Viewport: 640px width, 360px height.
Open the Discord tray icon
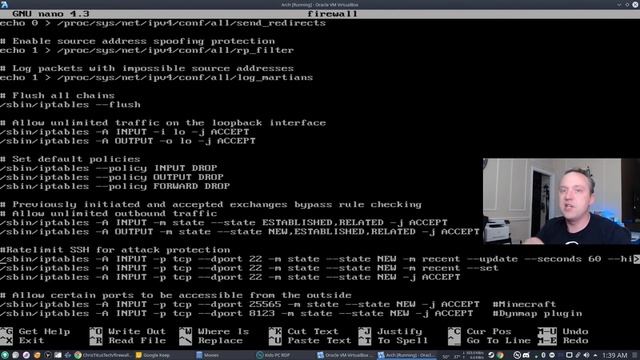tap(526, 355)
